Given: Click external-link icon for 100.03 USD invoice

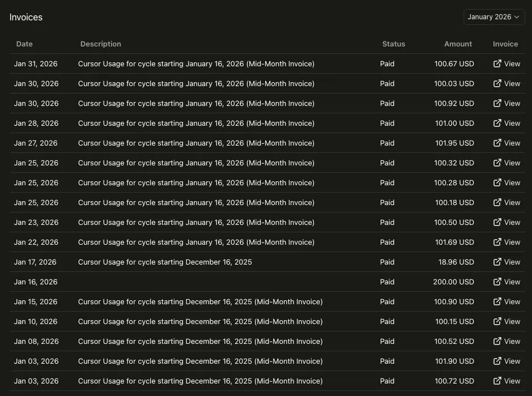Looking at the screenshot, I should point(497,83).
